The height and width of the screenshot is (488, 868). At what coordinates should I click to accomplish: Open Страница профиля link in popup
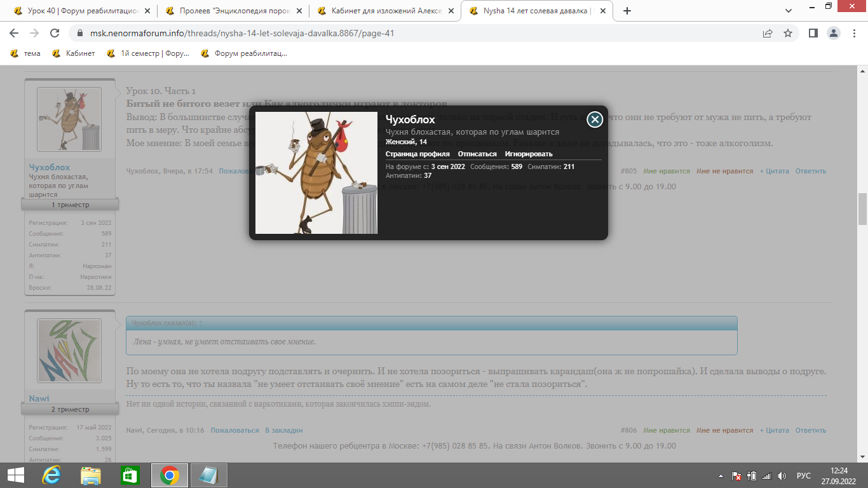417,154
